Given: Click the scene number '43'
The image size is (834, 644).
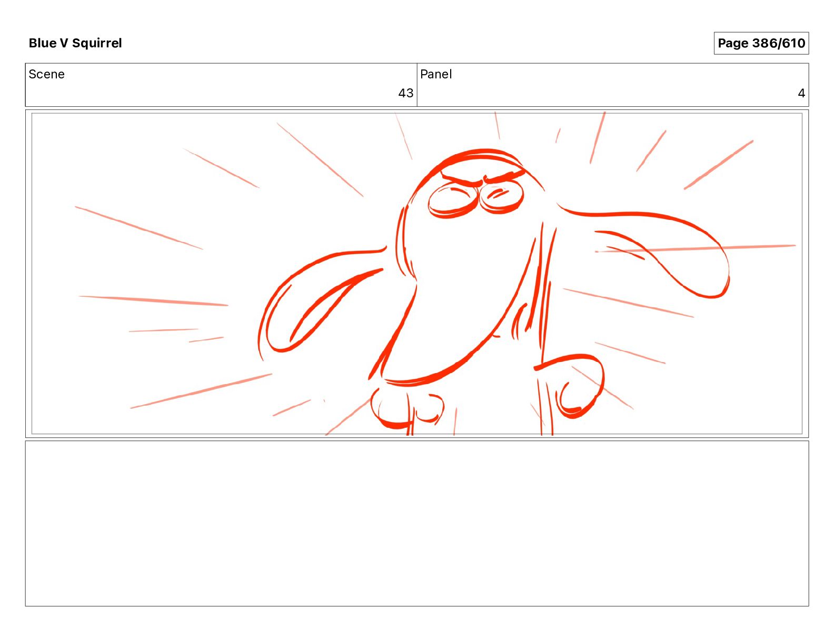Looking at the screenshot, I should pos(405,93).
